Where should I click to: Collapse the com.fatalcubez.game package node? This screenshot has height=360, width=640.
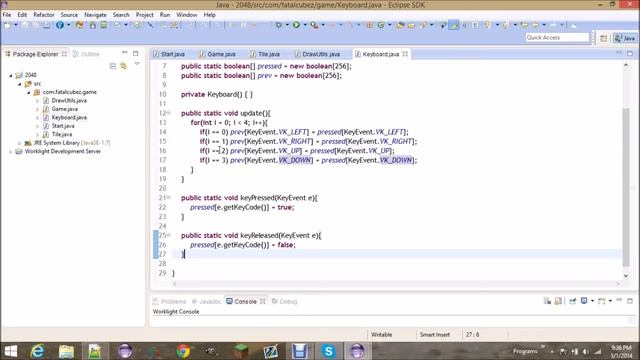[x=29, y=92]
